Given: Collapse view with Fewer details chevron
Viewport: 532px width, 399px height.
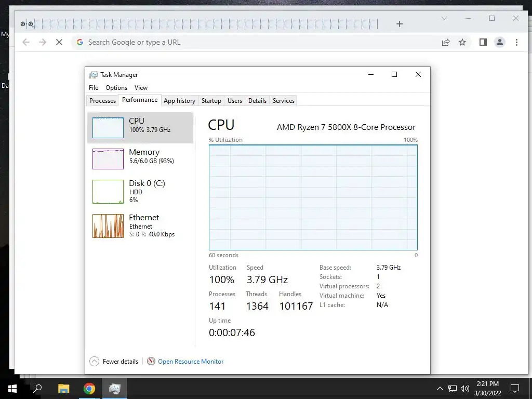Looking at the screenshot, I should coord(95,362).
